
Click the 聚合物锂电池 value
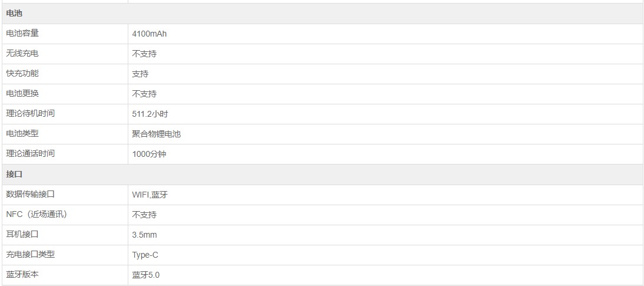(157, 134)
